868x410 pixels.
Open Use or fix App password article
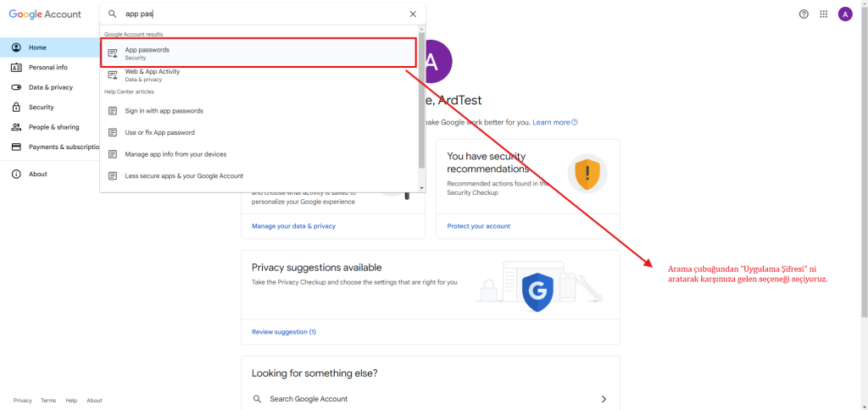coord(159,132)
